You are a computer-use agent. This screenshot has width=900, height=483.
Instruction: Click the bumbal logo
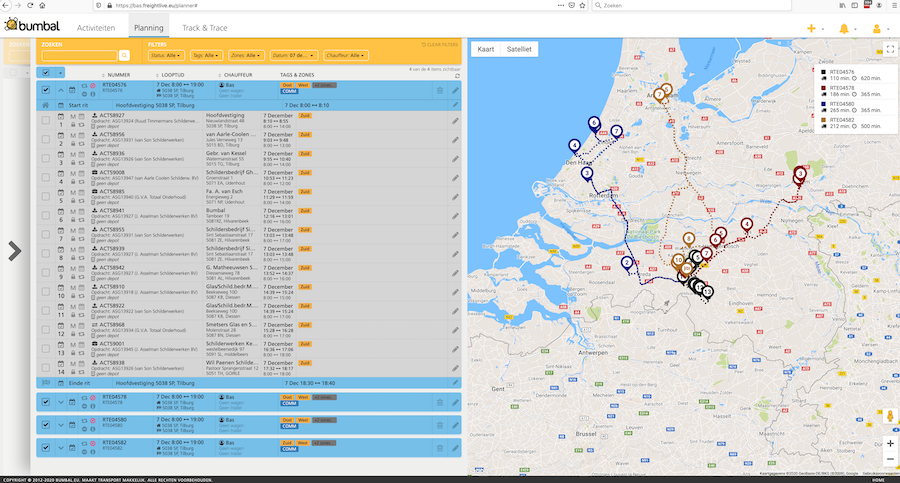[x=32, y=25]
